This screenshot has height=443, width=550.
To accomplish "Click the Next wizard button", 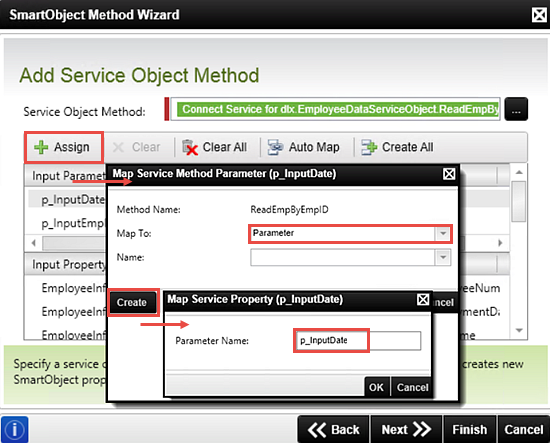I will tap(406, 429).
